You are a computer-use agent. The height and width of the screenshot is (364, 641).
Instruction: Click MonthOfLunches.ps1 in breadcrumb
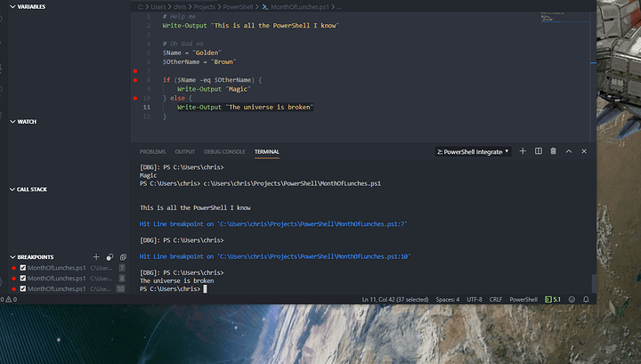tap(300, 7)
